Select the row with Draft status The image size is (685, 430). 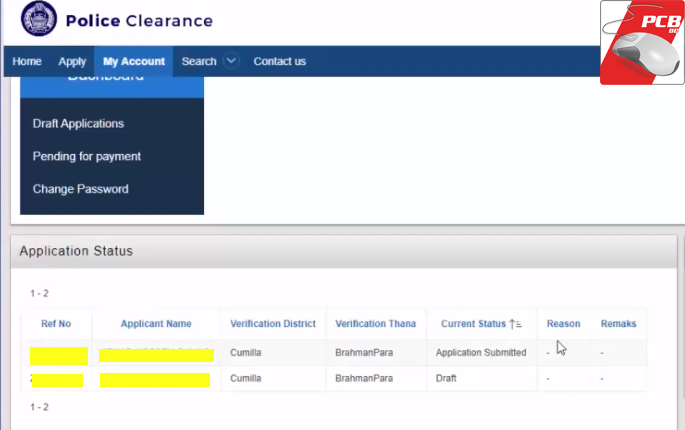pos(446,379)
